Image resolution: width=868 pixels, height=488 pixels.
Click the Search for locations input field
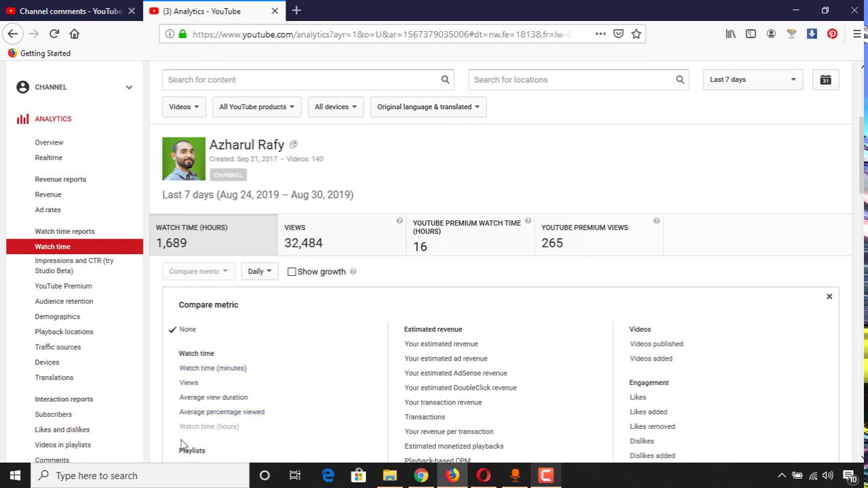[571, 79]
